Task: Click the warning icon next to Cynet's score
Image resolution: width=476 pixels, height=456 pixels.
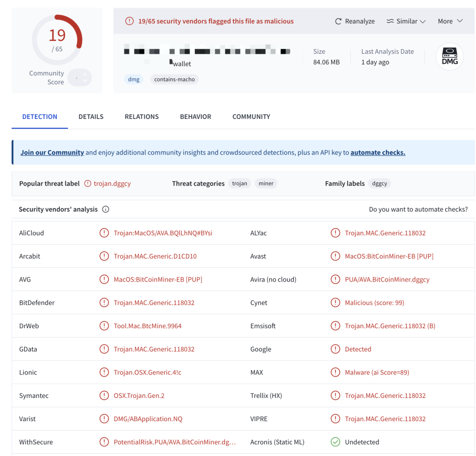Action: pos(335,303)
